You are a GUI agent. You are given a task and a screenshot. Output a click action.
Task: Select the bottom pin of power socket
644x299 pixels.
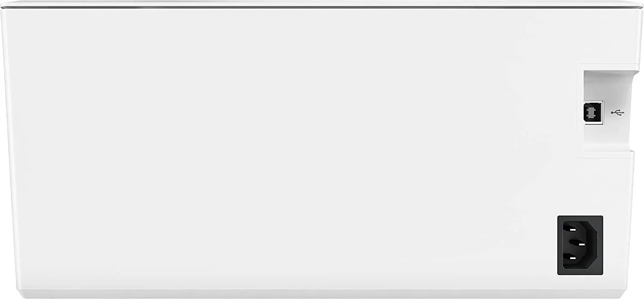pos(573,258)
